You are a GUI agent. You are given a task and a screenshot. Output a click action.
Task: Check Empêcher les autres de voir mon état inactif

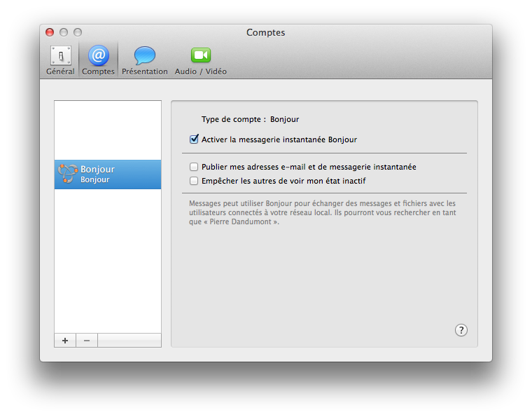(x=195, y=181)
